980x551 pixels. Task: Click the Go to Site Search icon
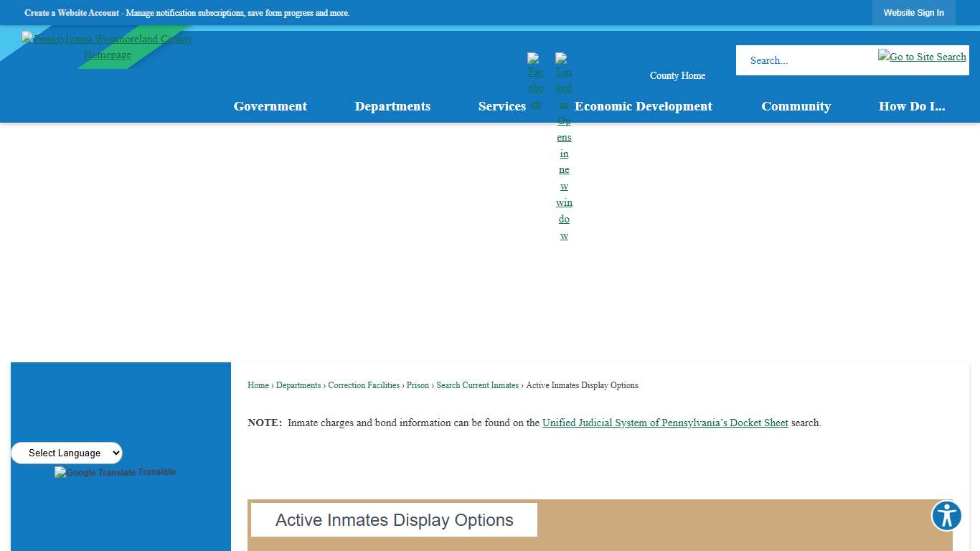921,57
